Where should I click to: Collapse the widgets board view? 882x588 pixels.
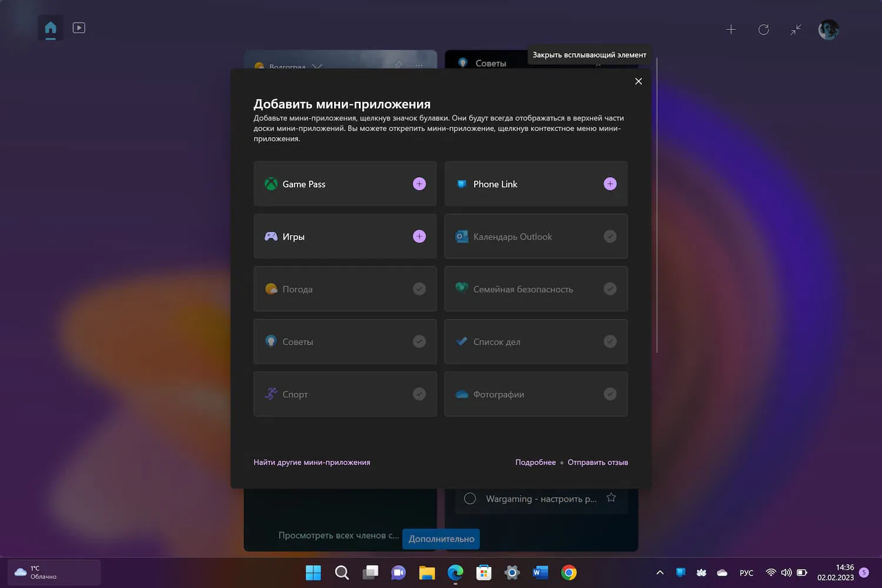(x=796, y=29)
